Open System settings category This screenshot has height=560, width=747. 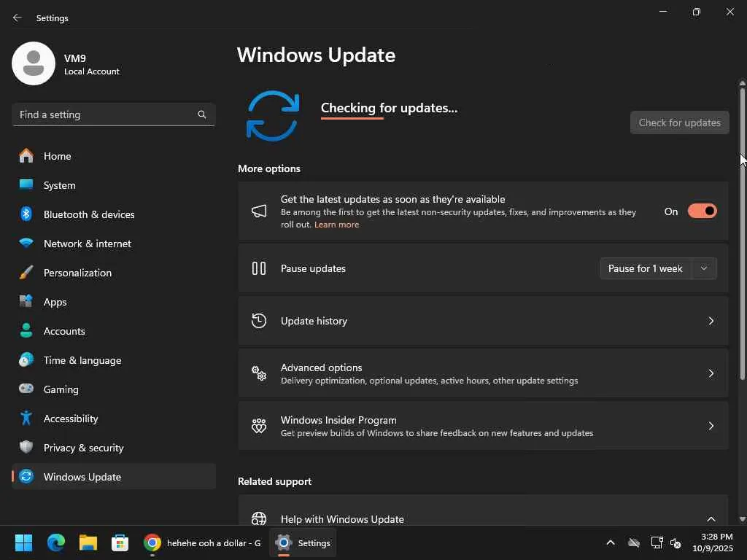click(114, 184)
